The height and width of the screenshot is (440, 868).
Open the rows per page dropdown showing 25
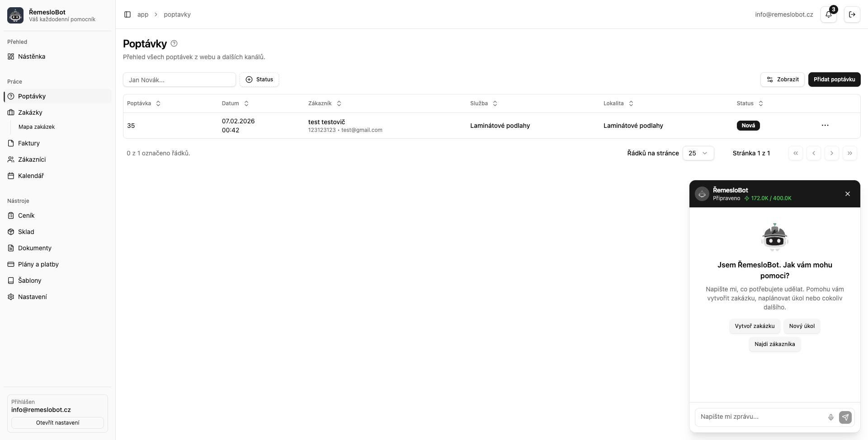(x=698, y=153)
